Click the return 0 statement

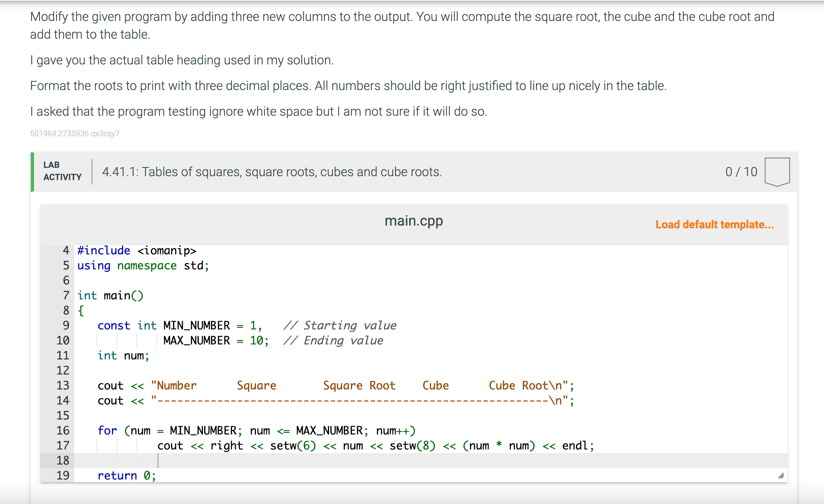(x=126, y=476)
